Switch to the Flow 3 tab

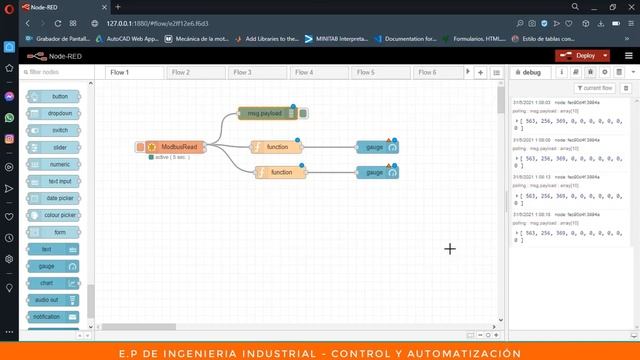[258, 72]
